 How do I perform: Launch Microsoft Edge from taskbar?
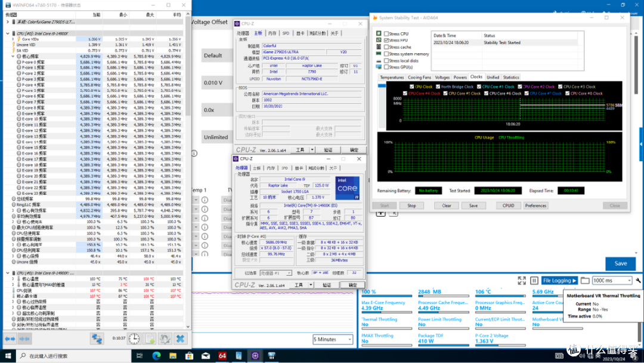coord(156,356)
